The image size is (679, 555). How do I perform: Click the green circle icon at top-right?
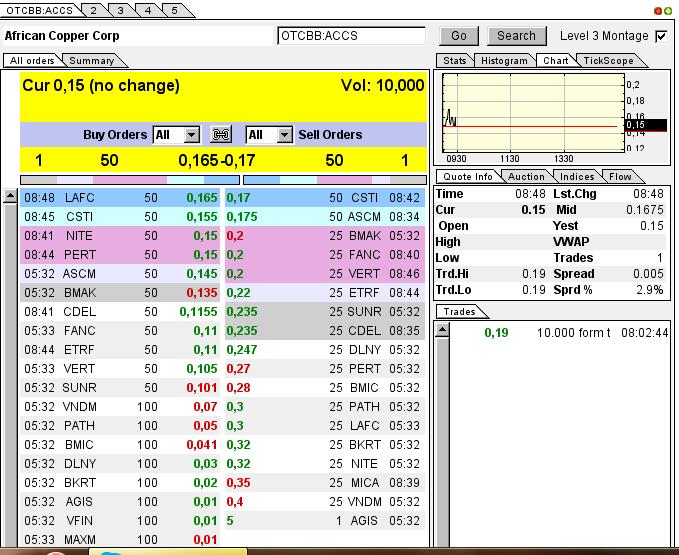pyautogui.click(x=668, y=10)
